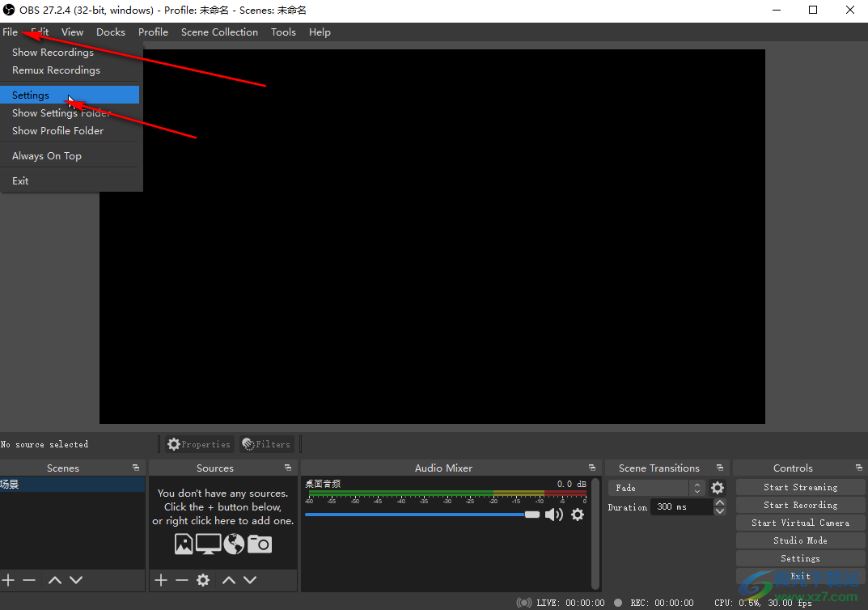Mute desktop audio speaker icon

point(553,515)
